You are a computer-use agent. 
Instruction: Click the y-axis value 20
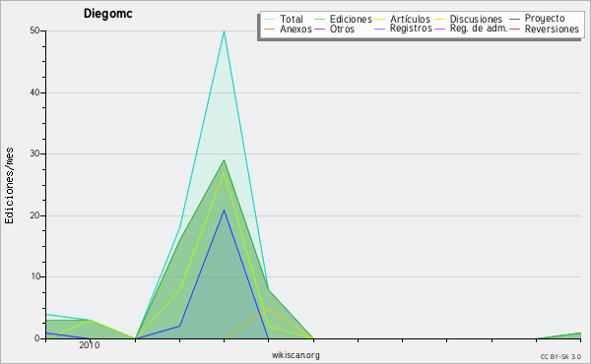(x=34, y=215)
